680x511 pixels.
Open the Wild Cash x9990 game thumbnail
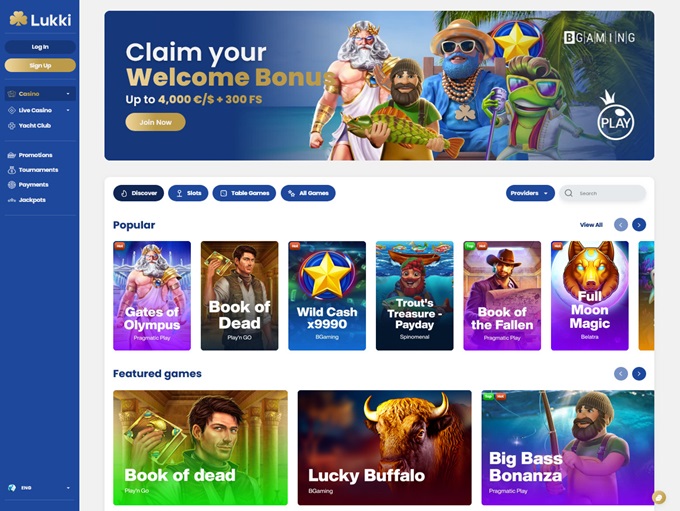click(x=327, y=295)
